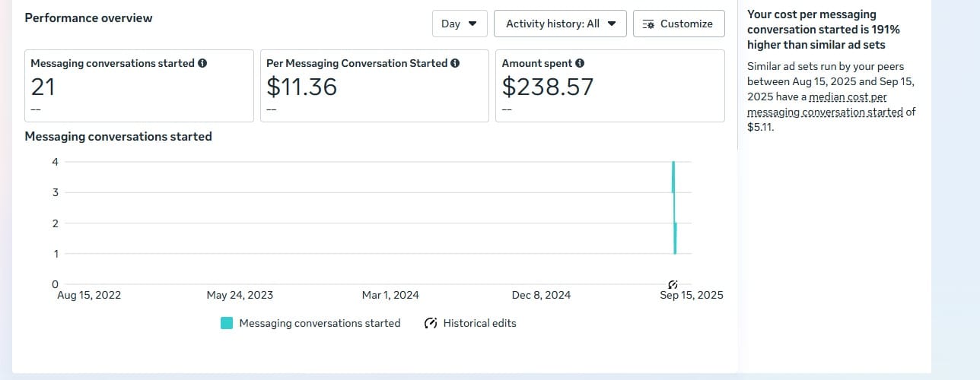The width and height of the screenshot is (980, 380).
Task: Click the 191% higher cost insight heading
Action: coord(823,30)
